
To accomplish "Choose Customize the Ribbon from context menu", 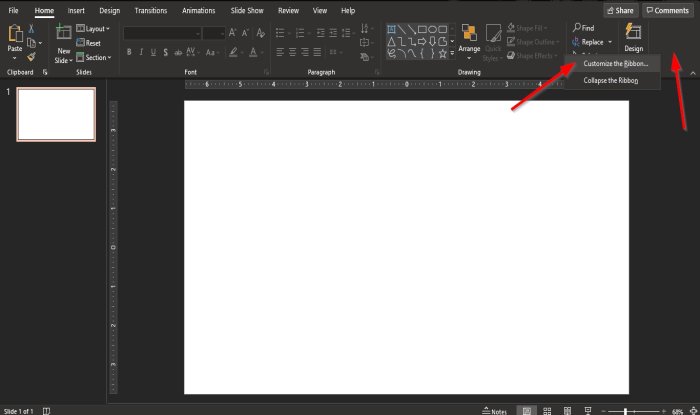I will (x=616, y=63).
